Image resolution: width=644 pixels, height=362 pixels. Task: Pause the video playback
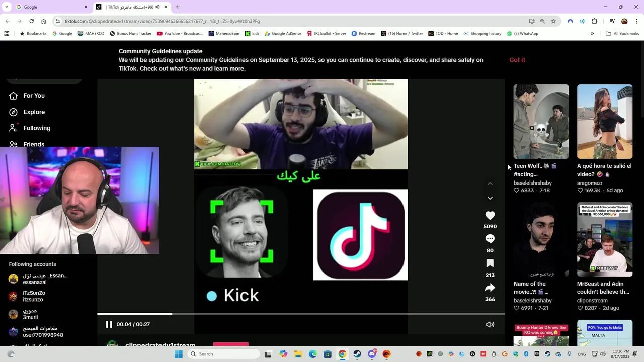109,324
